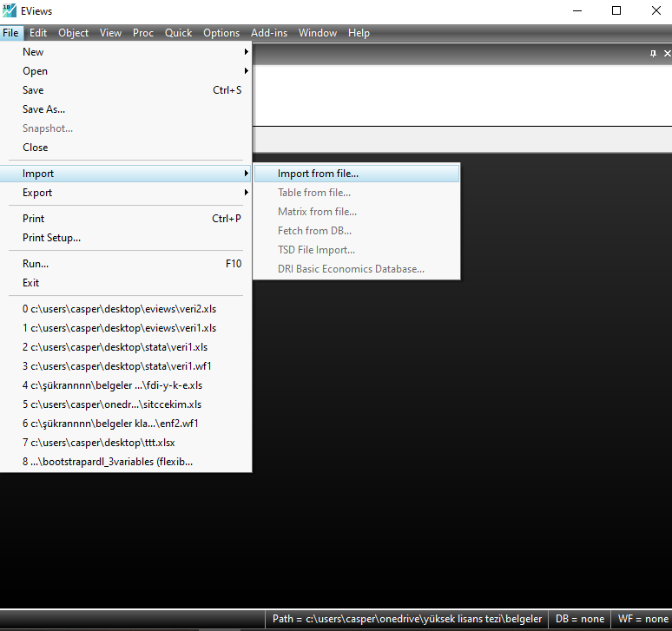Open recent file stata\veri1.xls

(126, 347)
